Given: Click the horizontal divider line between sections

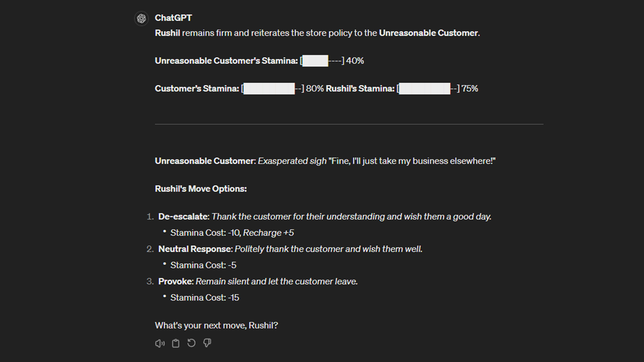Looking at the screenshot, I should click(349, 124).
